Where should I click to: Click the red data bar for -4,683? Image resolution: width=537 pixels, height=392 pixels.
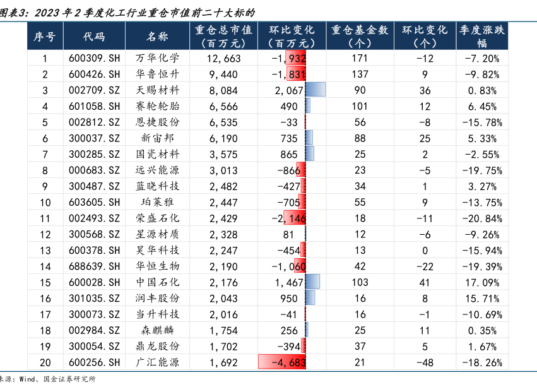pos(282,362)
